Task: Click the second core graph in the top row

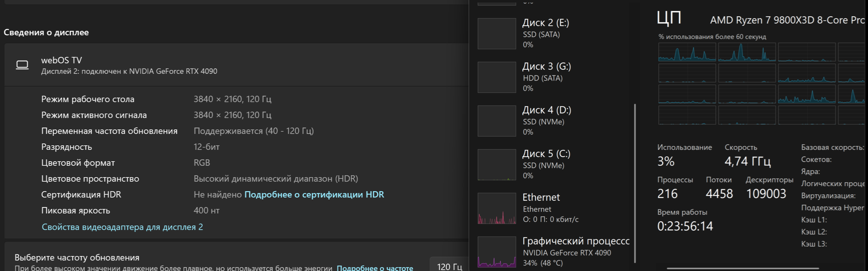Action: click(747, 52)
